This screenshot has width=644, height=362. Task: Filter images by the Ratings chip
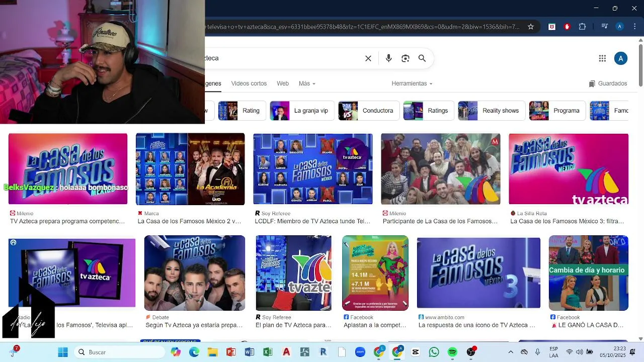pyautogui.click(x=429, y=111)
